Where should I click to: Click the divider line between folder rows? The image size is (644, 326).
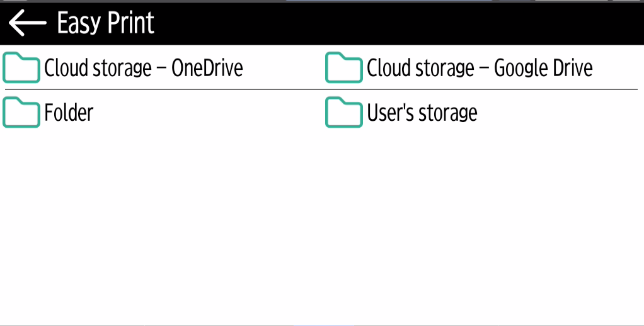[x=321, y=90]
